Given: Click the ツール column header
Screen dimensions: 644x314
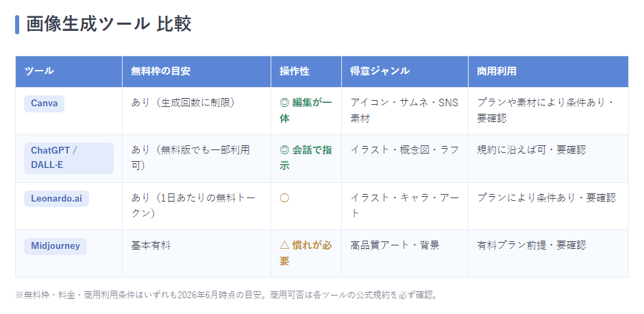Looking at the screenshot, I should point(69,71).
